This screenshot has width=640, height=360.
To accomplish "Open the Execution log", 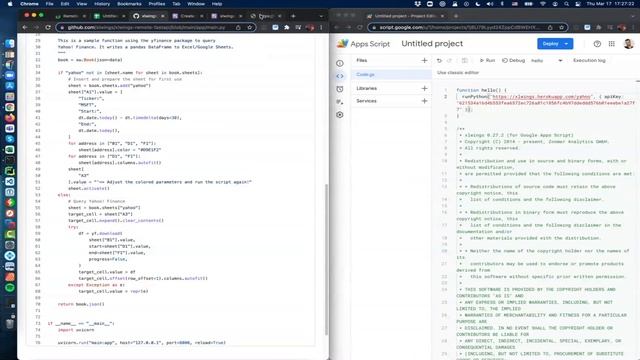I will pyautogui.click(x=589, y=60).
